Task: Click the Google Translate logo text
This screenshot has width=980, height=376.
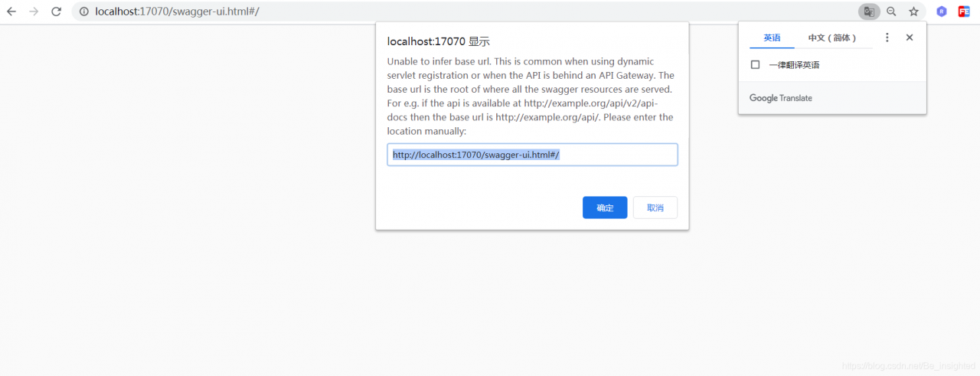Action: pos(780,98)
